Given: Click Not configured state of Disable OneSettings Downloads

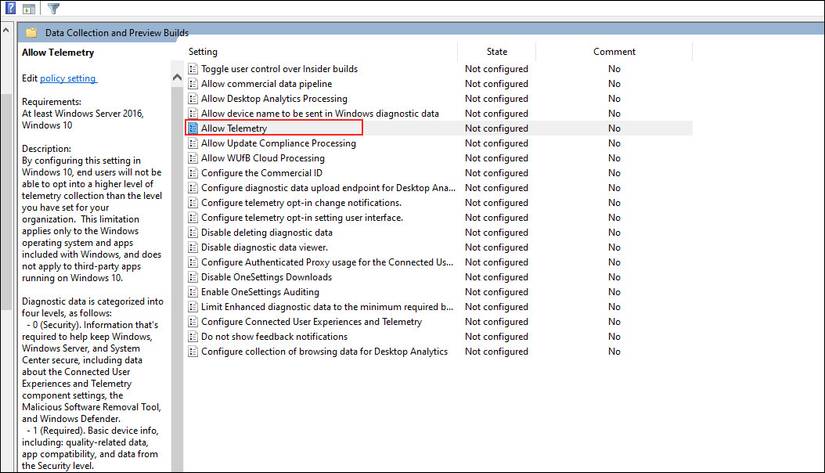Looking at the screenshot, I should coord(496,277).
